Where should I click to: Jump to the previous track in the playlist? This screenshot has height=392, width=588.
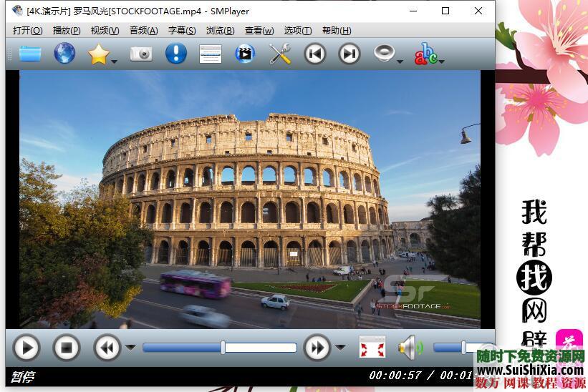(314, 54)
